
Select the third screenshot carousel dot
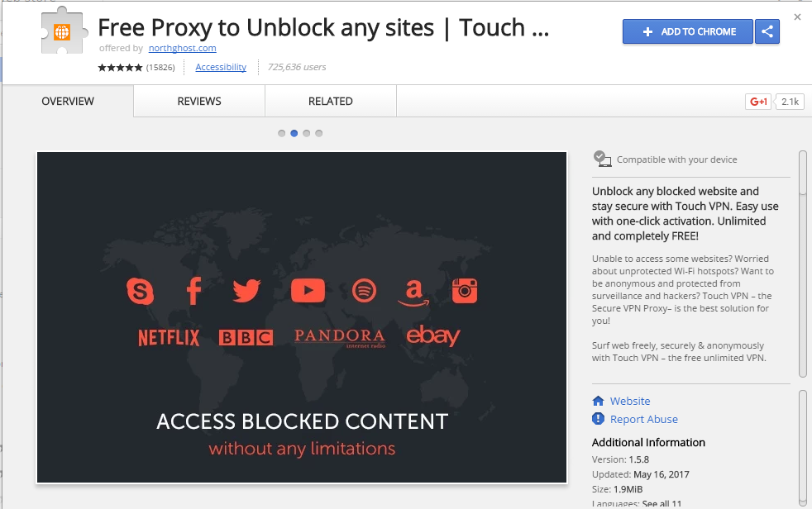coord(307,134)
